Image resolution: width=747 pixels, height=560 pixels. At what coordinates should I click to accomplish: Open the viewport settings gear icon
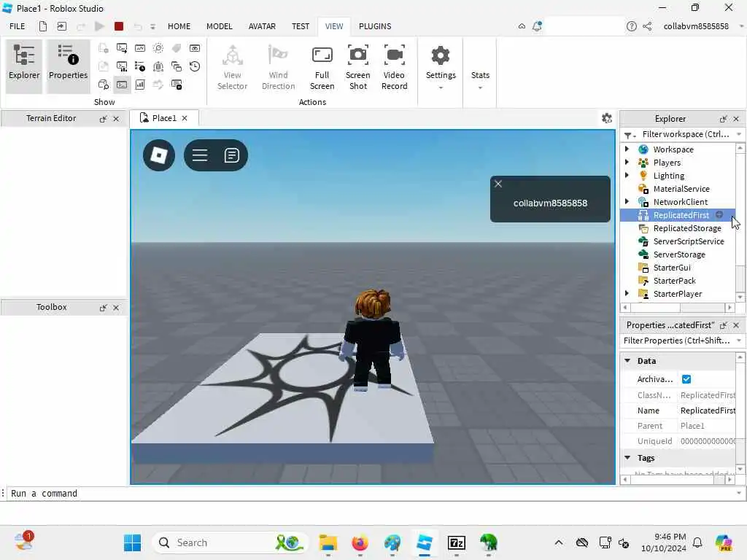606,118
